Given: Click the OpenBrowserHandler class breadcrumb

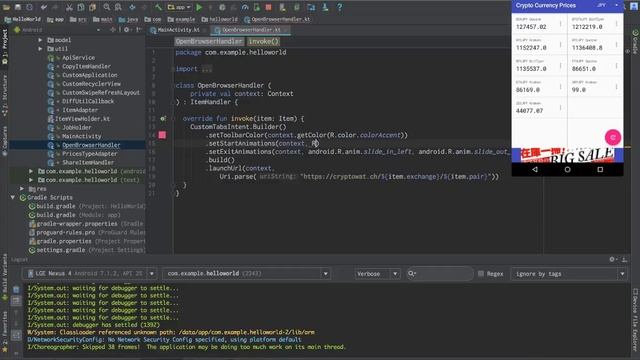Looking at the screenshot, I should click(209, 42).
